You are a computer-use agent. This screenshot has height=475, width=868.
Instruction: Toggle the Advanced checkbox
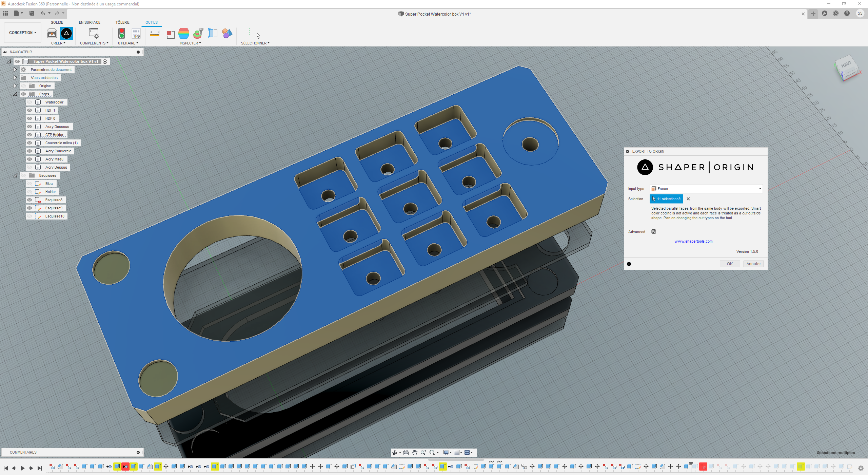tap(654, 232)
